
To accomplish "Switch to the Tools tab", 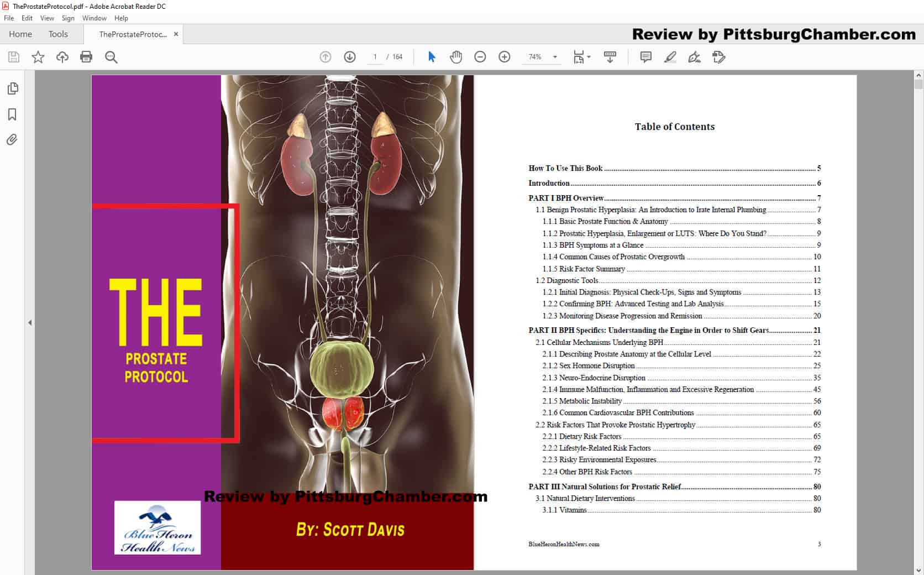I will 58,34.
